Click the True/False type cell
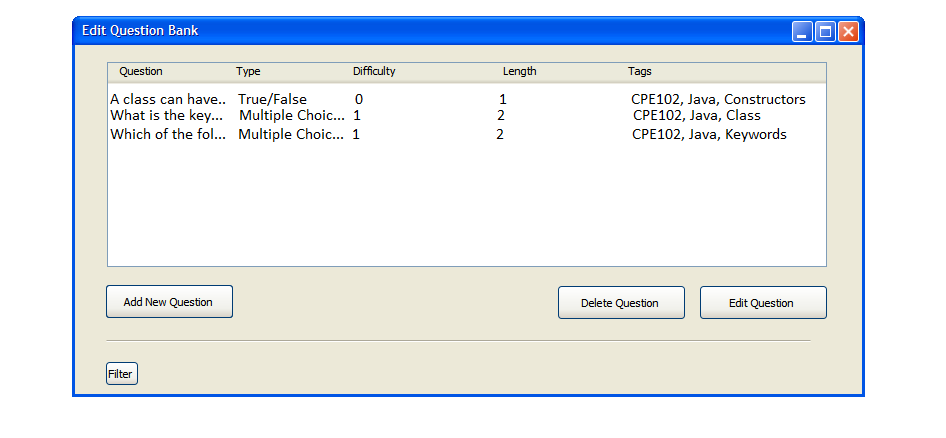The image size is (946, 438). coord(272,100)
